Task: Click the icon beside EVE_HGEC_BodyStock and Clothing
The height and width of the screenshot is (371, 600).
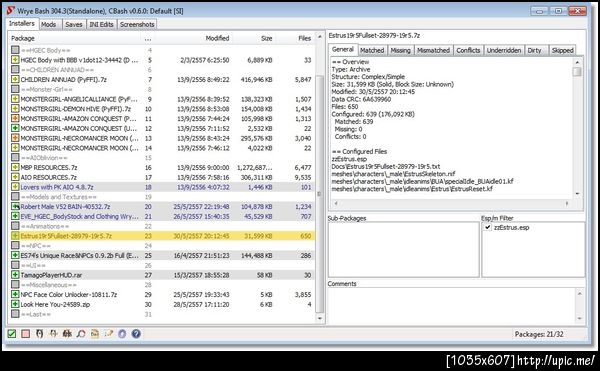Action: [x=15, y=216]
